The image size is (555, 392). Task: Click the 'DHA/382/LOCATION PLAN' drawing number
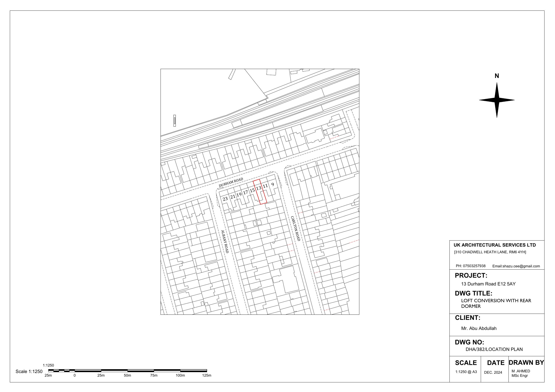[494, 349]
